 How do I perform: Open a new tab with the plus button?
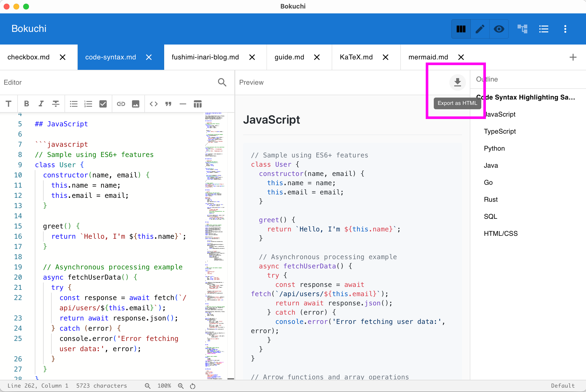click(x=573, y=57)
